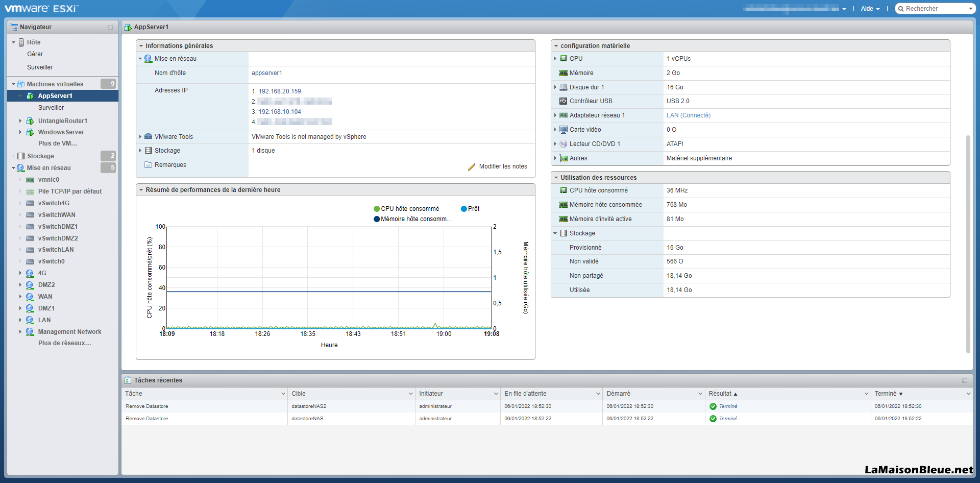Collapse the Informations générales section
Image resolution: width=980 pixels, height=483 pixels.
[x=141, y=46]
